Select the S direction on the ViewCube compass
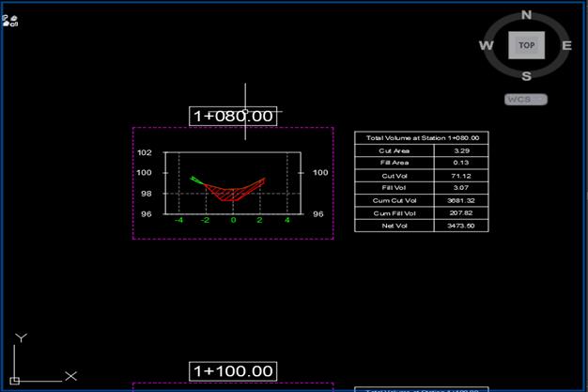Viewport: 588px width, 392px height. coord(526,76)
